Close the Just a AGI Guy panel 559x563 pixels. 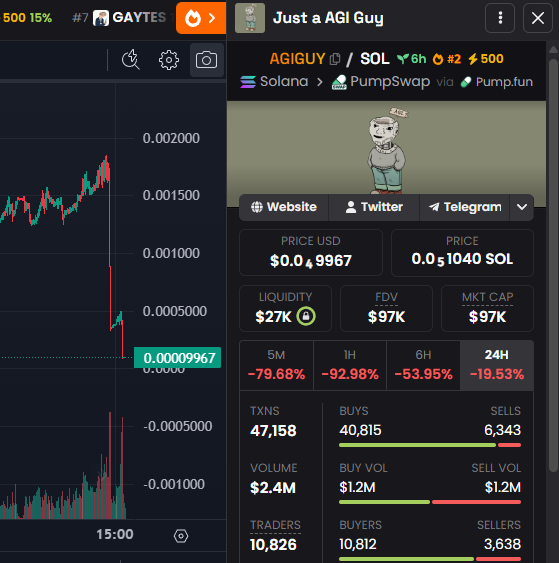[x=537, y=18]
